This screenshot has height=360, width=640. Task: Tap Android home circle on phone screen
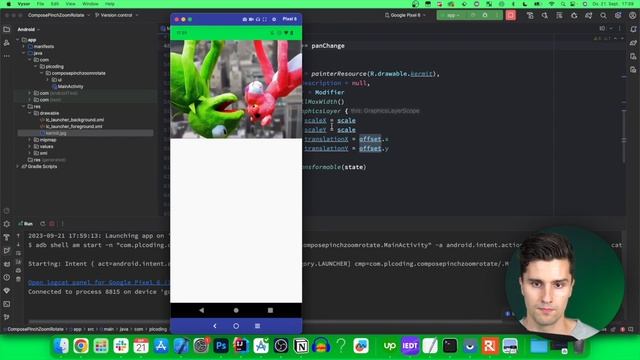[236, 310]
